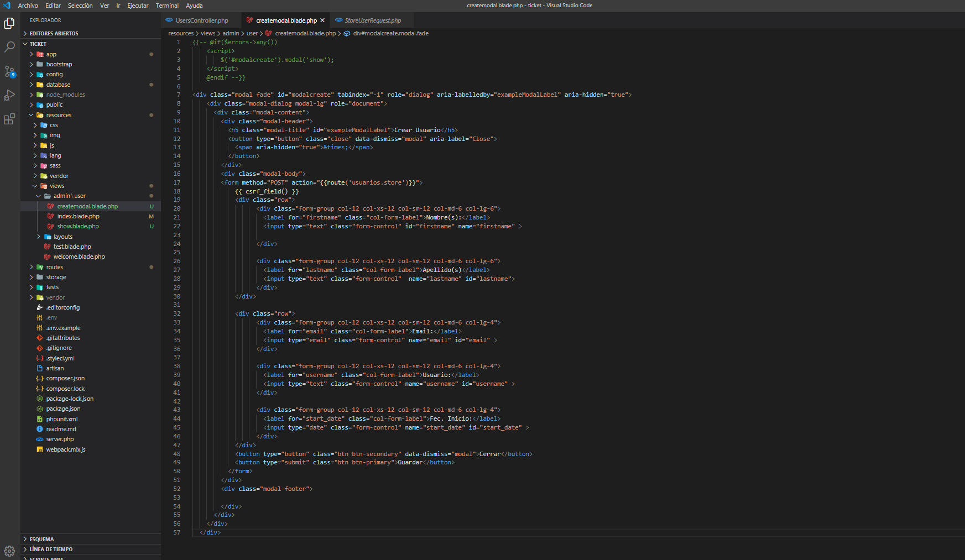The width and height of the screenshot is (965, 560).
Task: Click the Guardar submit button code line
Action: [345, 462]
